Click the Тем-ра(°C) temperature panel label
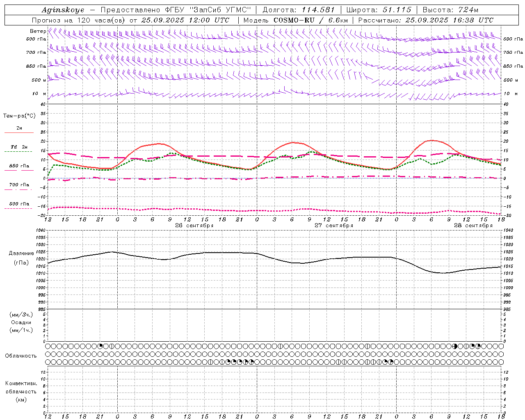This screenshot has height=420, width=525. point(19,116)
